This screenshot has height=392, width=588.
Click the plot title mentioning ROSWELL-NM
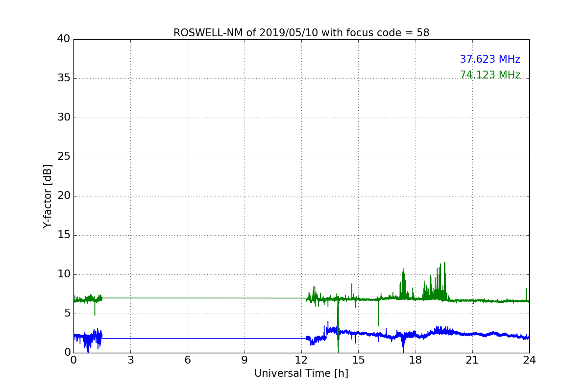coord(301,33)
